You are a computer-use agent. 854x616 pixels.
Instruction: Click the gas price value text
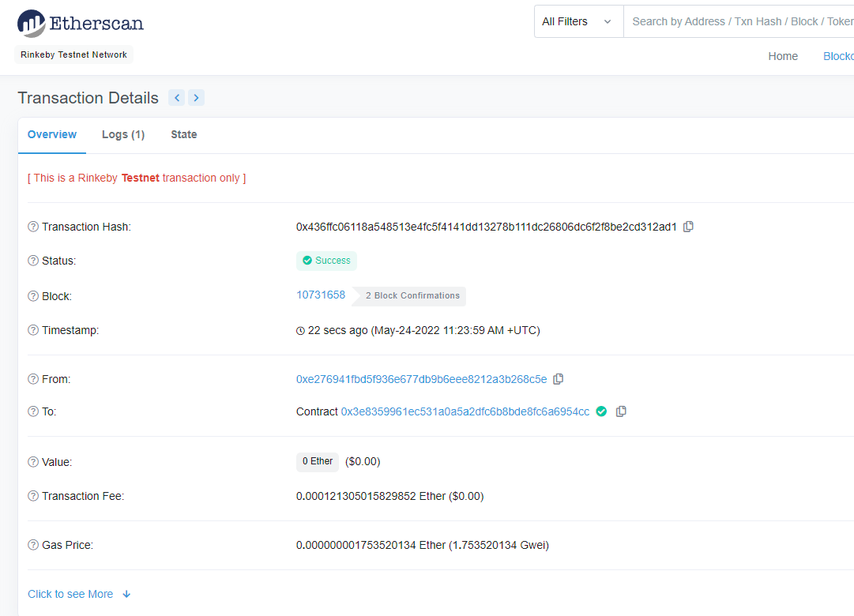[422, 545]
